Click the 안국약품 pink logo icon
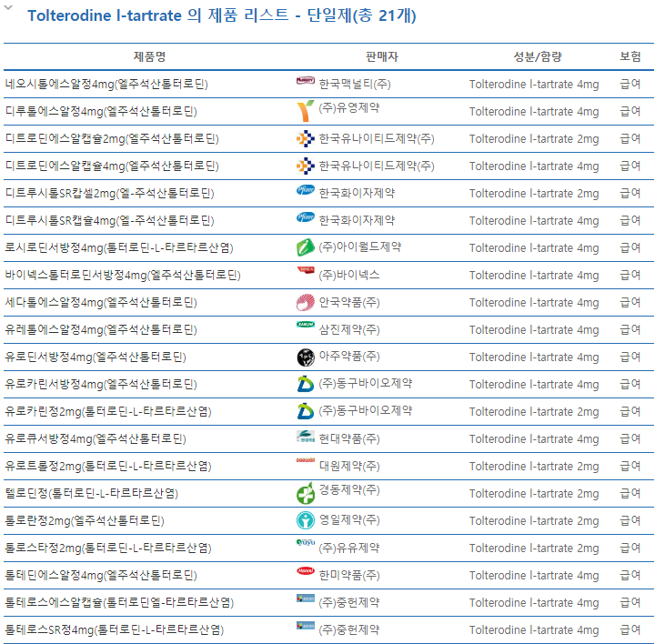Viewport: 655px width, 644px height. tap(306, 302)
